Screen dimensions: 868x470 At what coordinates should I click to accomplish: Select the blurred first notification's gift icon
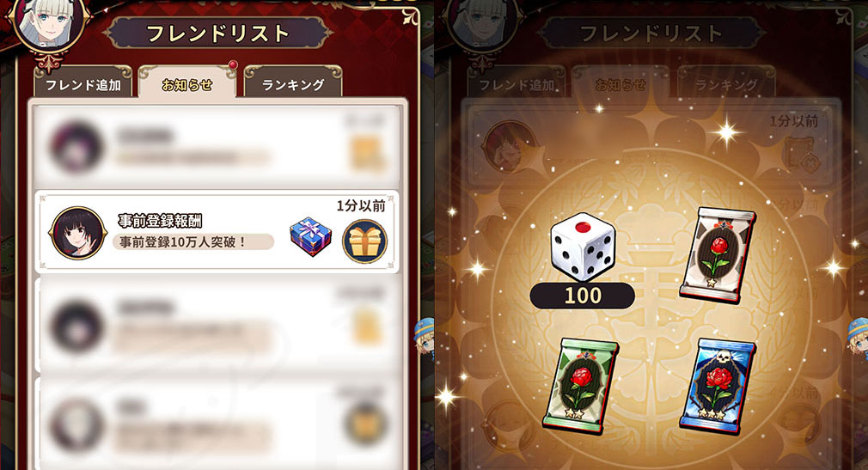point(366,152)
